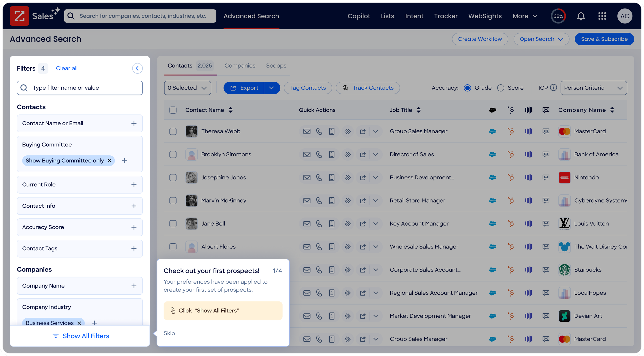This screenshot has height=356, width=644.
Task: Click the 36% progress ring
Action: pos(558,16)
